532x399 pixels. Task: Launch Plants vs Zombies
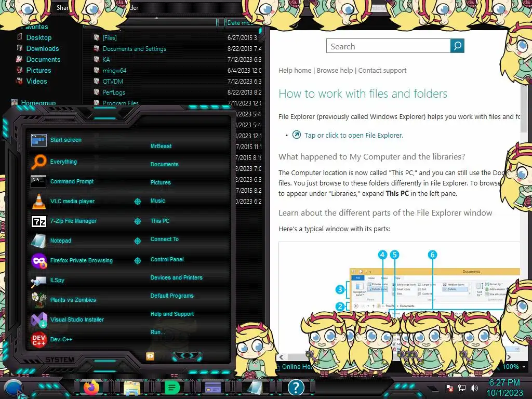click(63, 300)
